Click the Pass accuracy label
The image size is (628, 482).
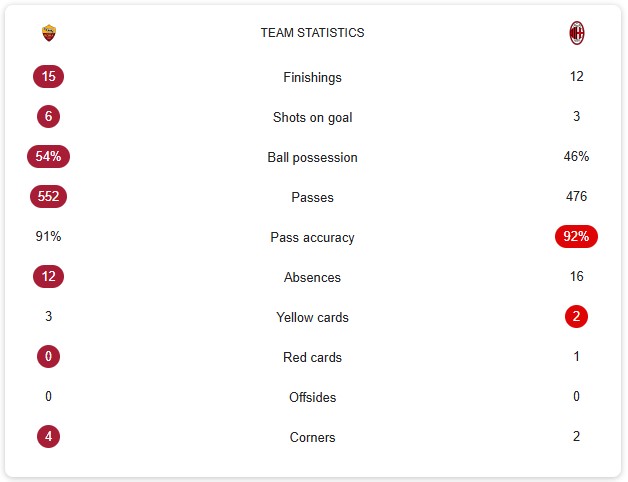(x=312, y=237)
